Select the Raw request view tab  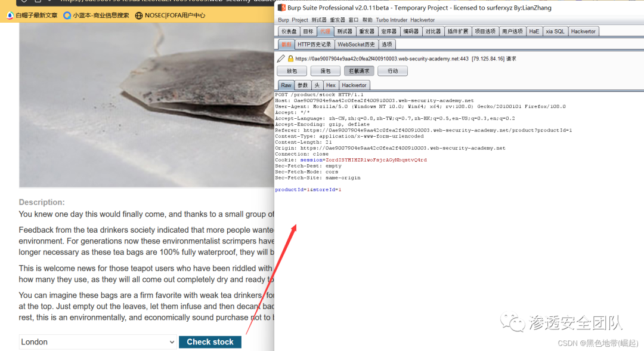(286, 85)
